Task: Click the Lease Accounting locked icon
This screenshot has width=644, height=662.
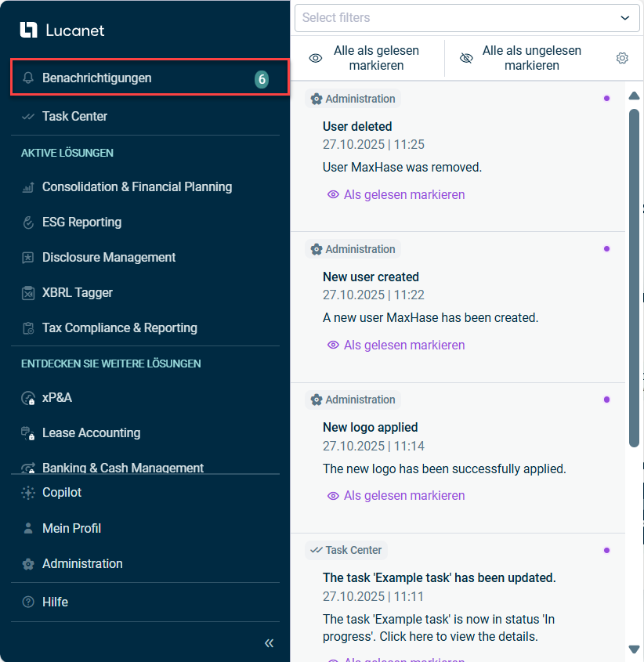Action: 28,433
